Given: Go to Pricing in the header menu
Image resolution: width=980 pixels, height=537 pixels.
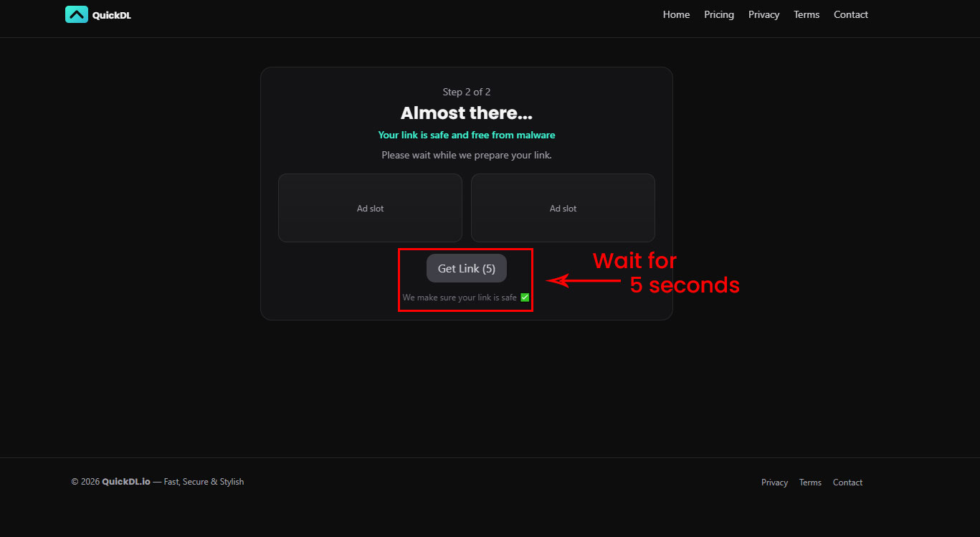Looking at the screenshot, I should [719, 14].
